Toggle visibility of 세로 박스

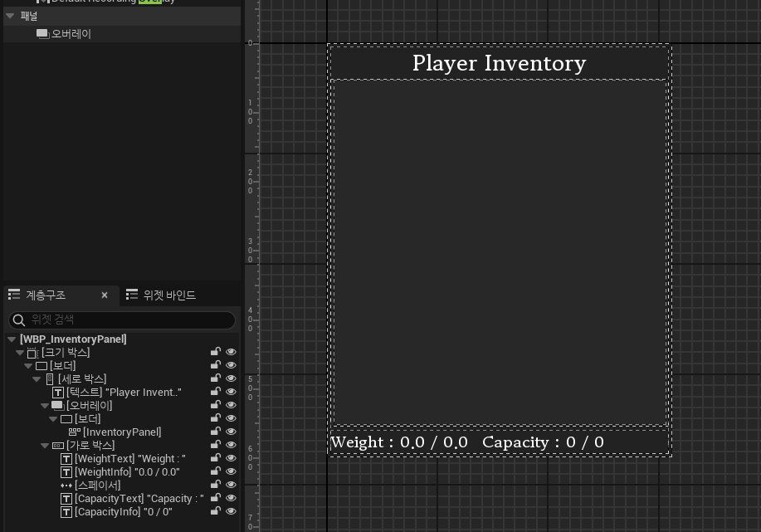(x=231, y=378)
